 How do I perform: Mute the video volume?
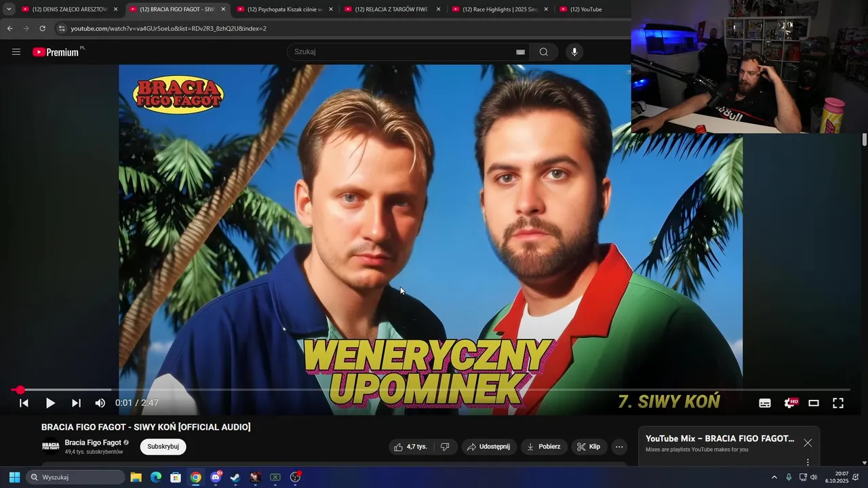click(100, 403)
